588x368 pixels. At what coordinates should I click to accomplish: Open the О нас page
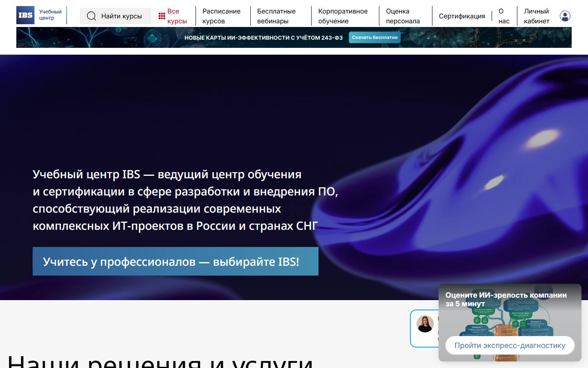click(x=504, y=16)
